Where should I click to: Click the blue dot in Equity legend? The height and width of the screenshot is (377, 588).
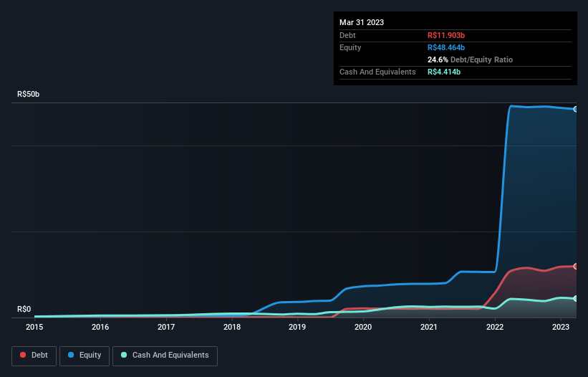(71, 355)
